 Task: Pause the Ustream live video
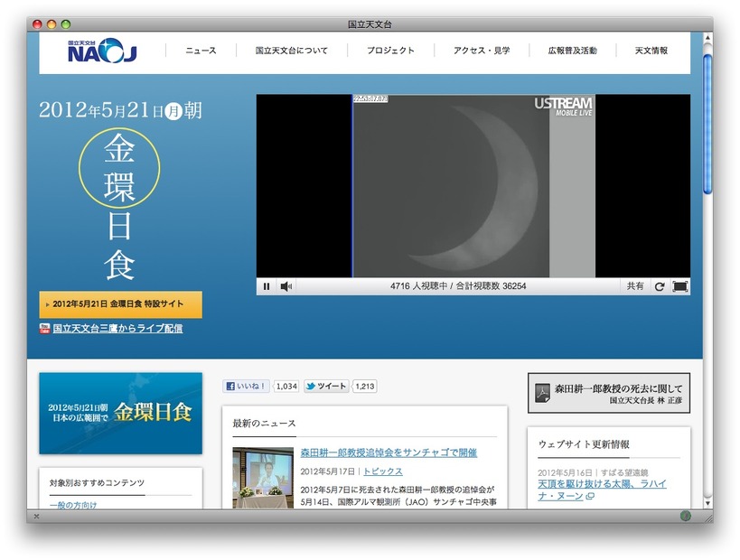pyautogui.click(x=267, y=286)
